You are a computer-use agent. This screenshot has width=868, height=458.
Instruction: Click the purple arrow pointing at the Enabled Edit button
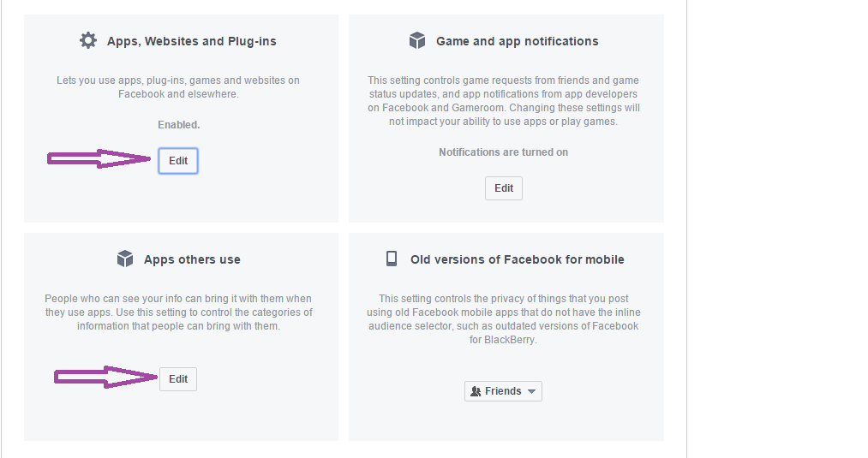pos(99,158)
